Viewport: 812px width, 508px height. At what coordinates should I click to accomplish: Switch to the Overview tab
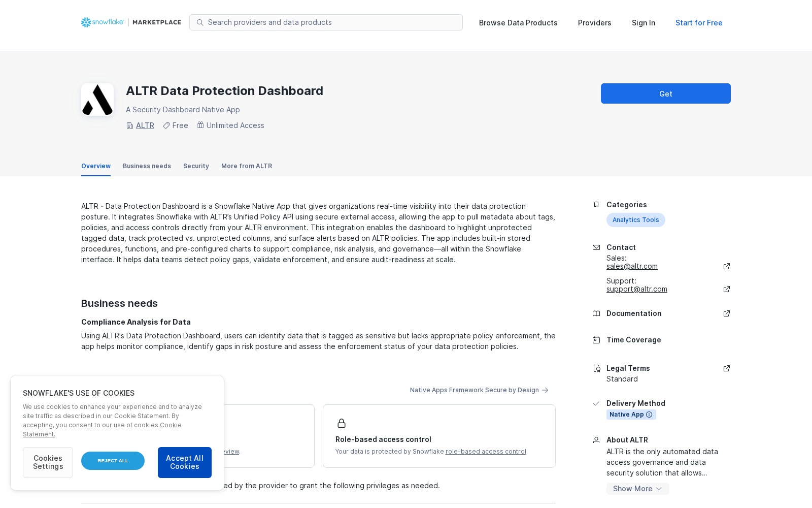96,166
